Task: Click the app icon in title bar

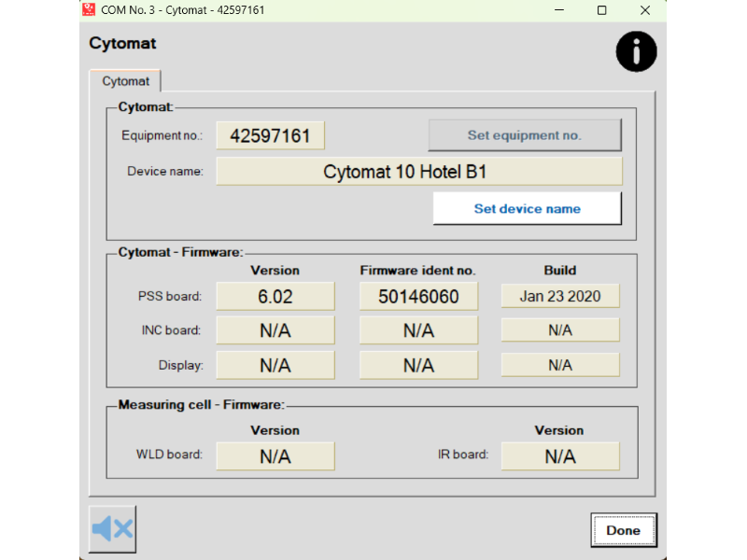Action: [89, 10]
